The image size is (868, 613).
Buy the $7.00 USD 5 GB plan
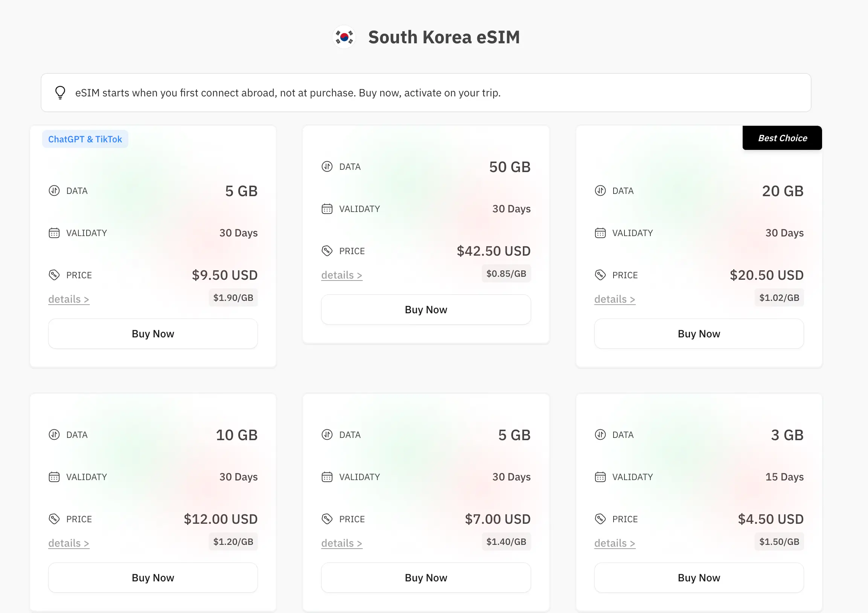(426, 578)
